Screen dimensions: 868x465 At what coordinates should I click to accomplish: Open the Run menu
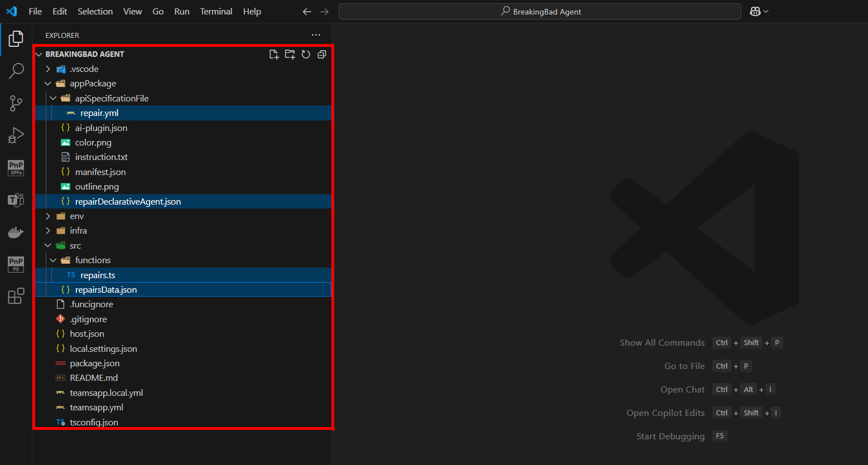pyautogui.click(x=182, y=11)
